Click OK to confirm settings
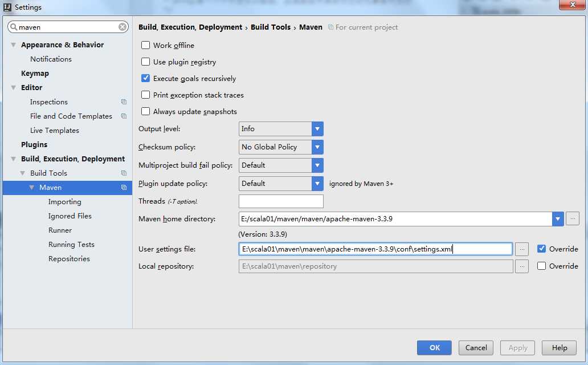The width and height of the screenshot is (588, 365). click(434, 348)
